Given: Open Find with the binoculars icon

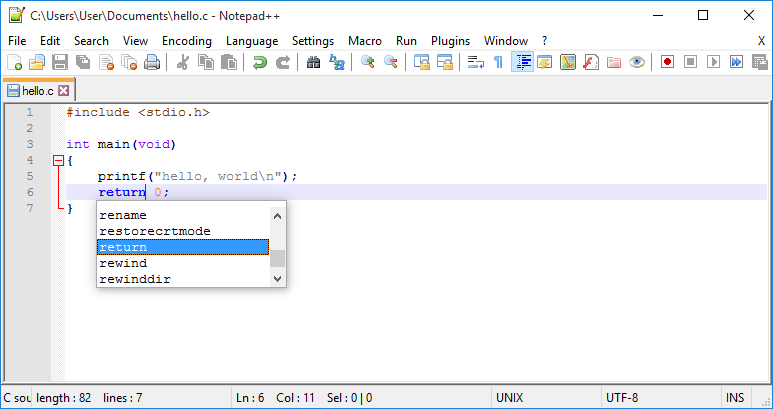Looking at the screenshot, I should pos(314,62).
